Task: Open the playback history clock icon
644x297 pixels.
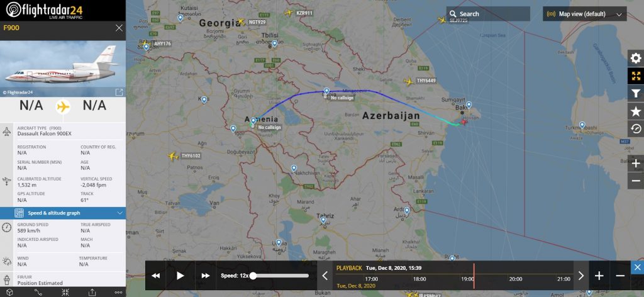Action: point(635,128)
